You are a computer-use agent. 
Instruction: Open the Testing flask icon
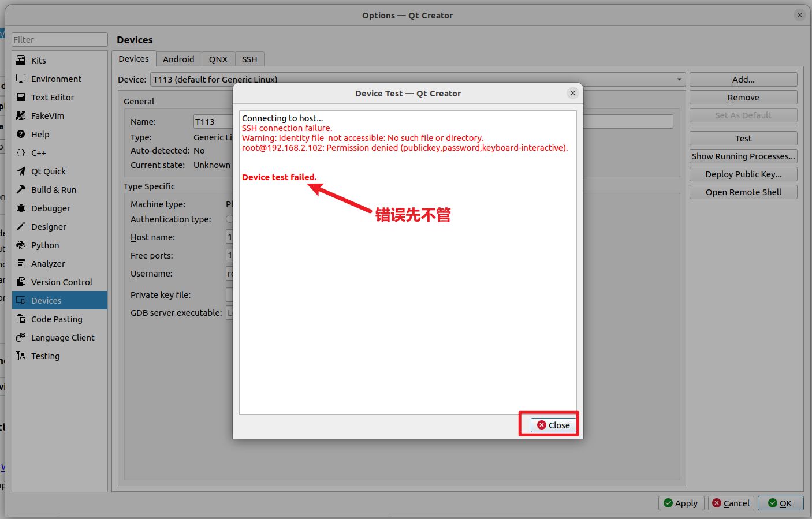(21, 356)
